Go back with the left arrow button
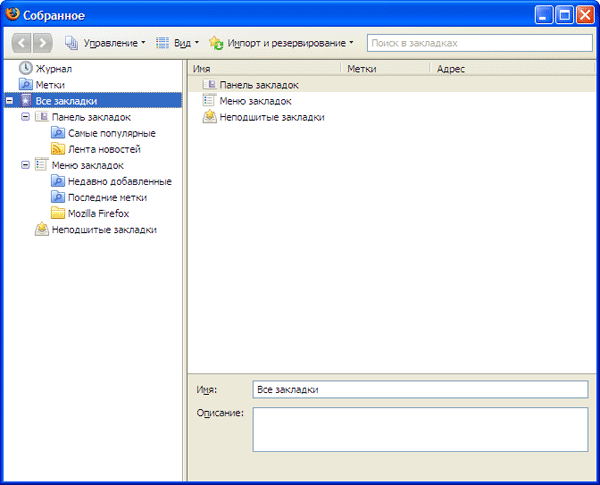This screenshot has width=600, height=485. point(21,43)
